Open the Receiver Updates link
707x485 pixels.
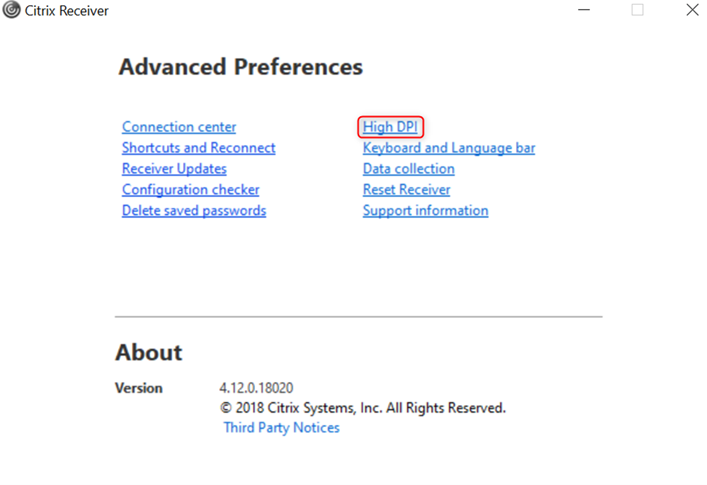click(x=174, y=169)
